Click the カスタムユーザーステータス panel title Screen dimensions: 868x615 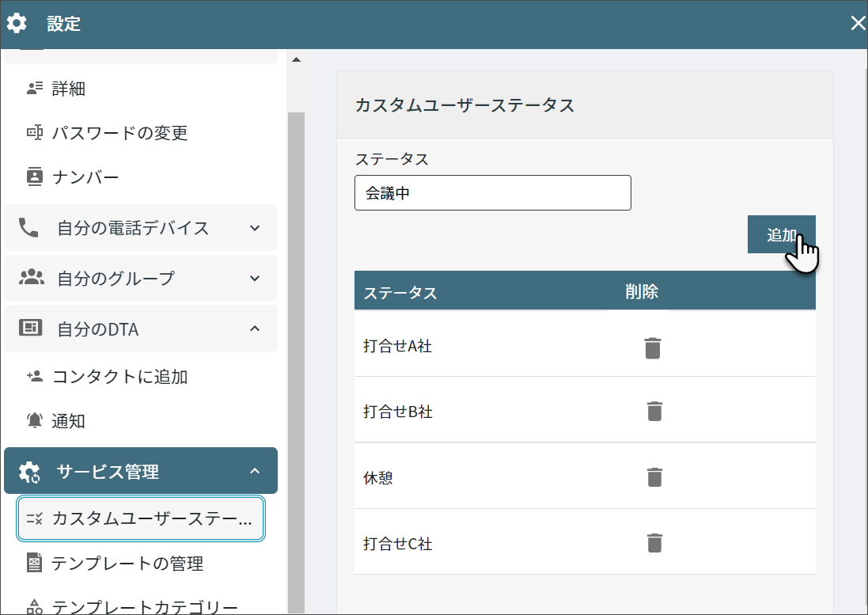464,105
